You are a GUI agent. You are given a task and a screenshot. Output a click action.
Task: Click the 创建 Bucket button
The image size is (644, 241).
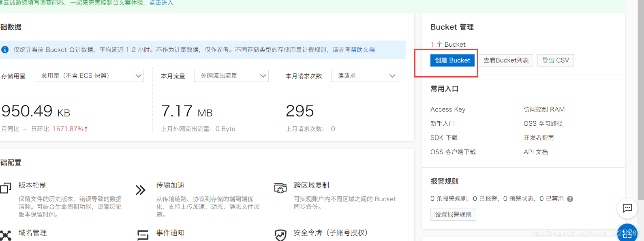pyautogui.click(x=452, y=60)
